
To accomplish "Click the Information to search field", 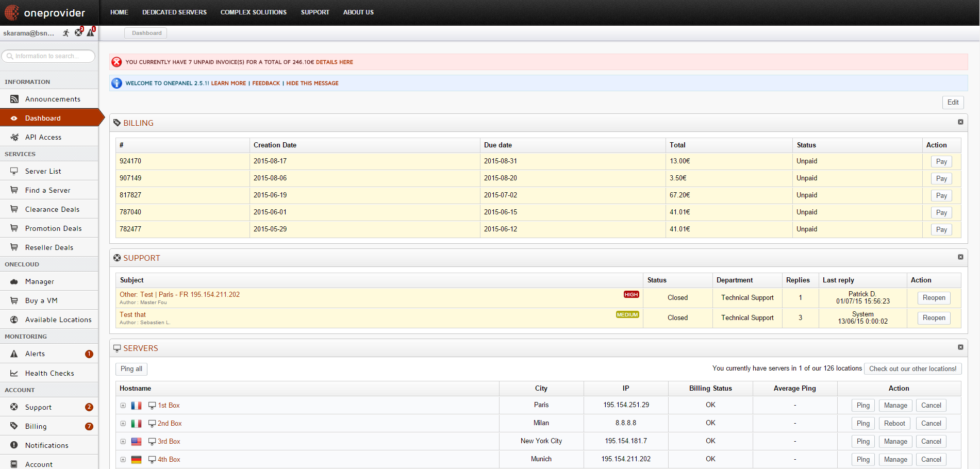I will (x=48, y=56).
